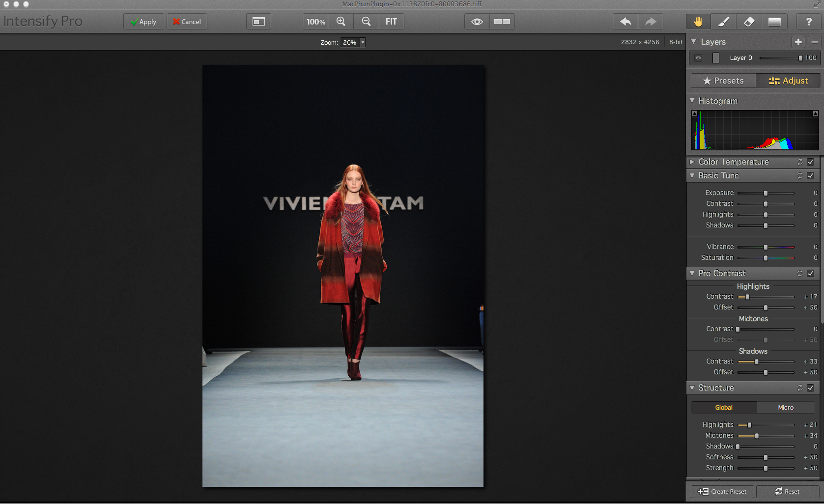
Task: Open the help question mark
Action: (808, 22)
